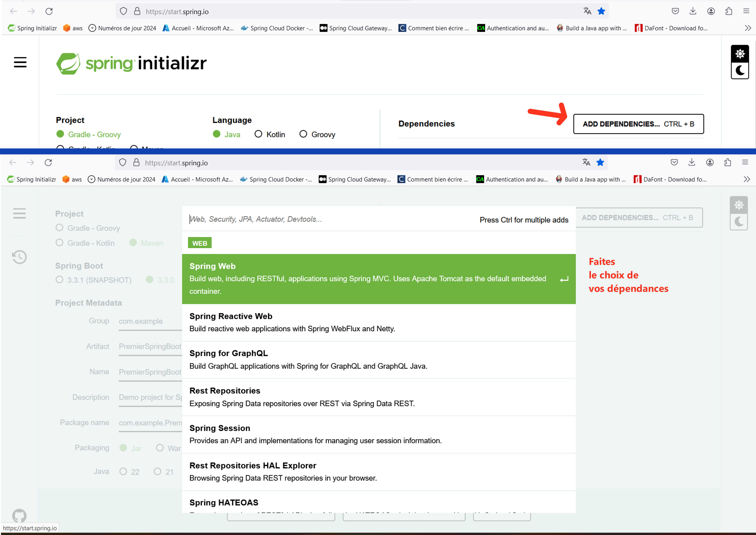Click back arrow in the bottom browser window
This screenshot has width=756, height=535.
point(13,163)
